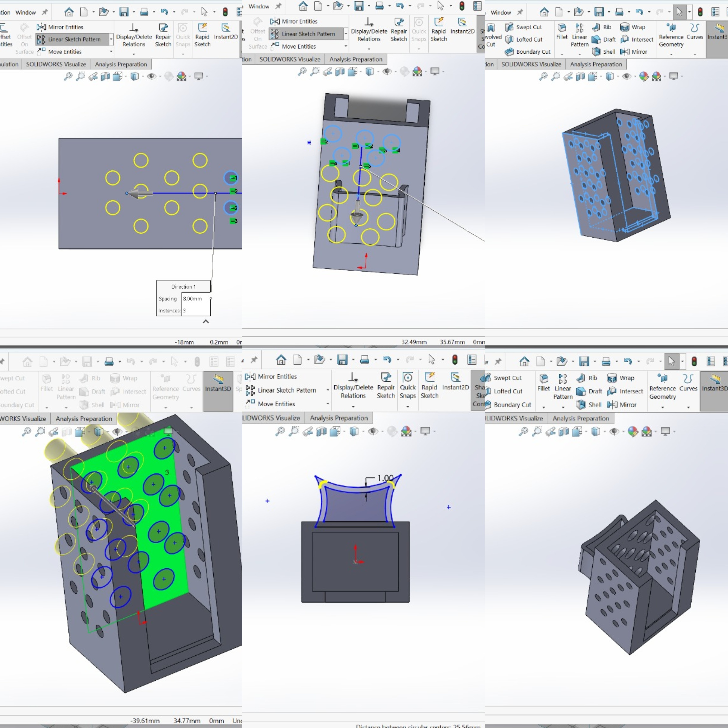Collapse the Direction 1 pattern box chevron
Screen dimensions: 728x728
tap(206, 322)
